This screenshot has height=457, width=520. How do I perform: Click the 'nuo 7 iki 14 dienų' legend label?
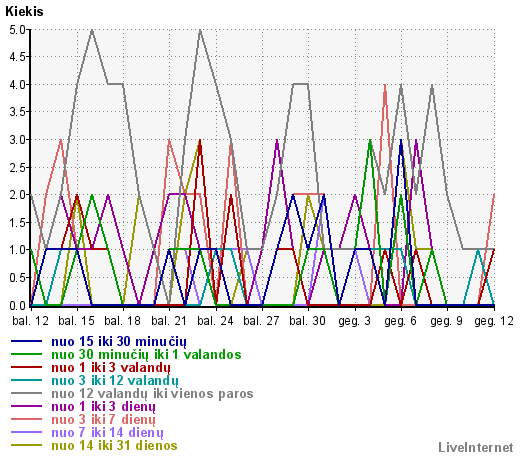(x=107, y=433)
